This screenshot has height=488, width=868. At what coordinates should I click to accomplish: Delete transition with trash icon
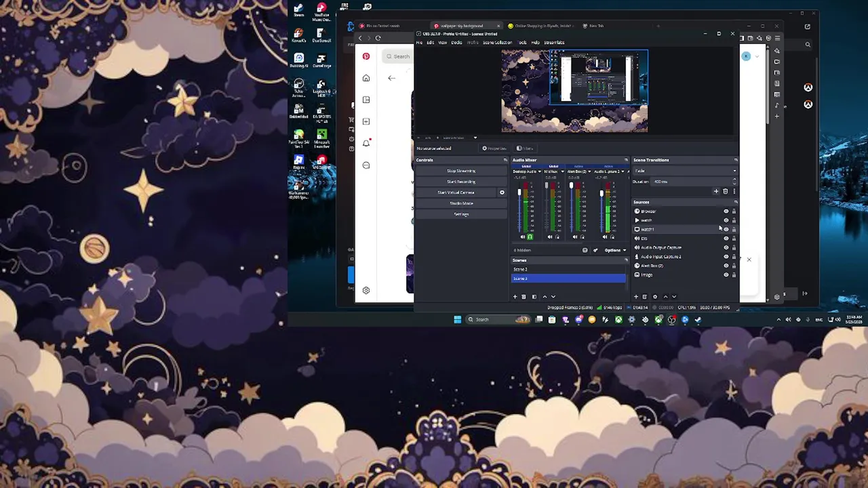point(725,192)
